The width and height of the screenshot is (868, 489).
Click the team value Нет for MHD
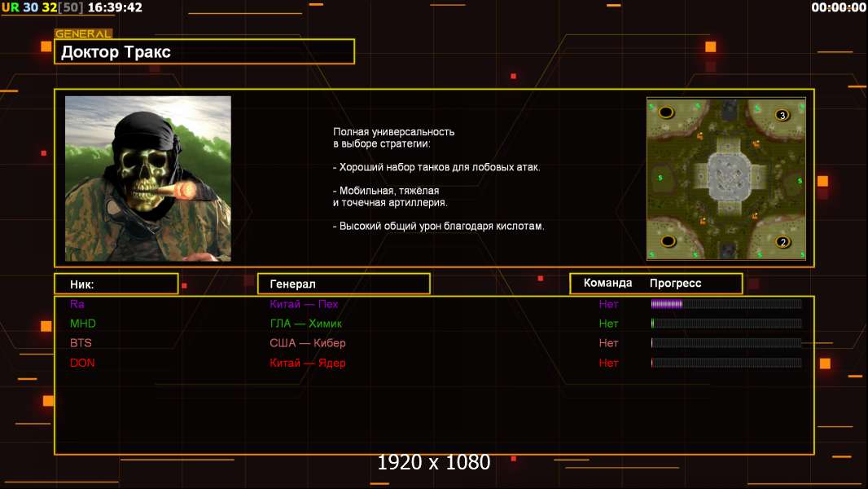[608, 324]
